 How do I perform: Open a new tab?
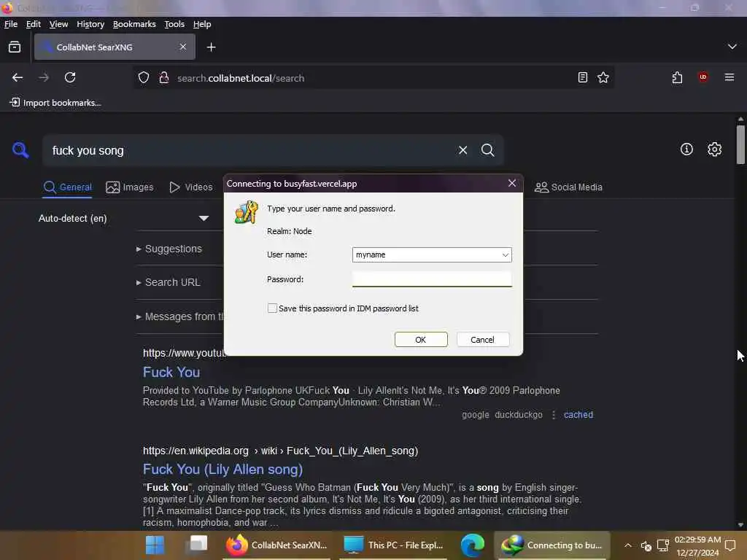click(211, 47)
